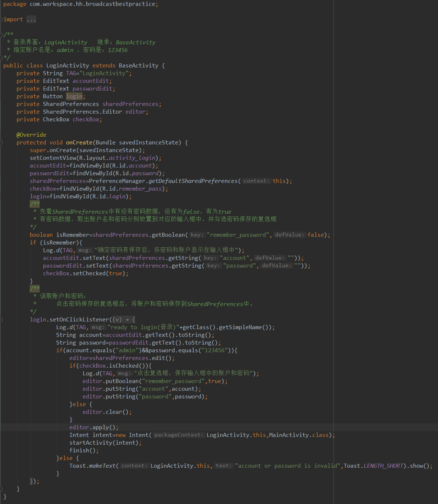Click the startActivity(intent) call
Screen dimensions: 438x504
coord(104,443)
